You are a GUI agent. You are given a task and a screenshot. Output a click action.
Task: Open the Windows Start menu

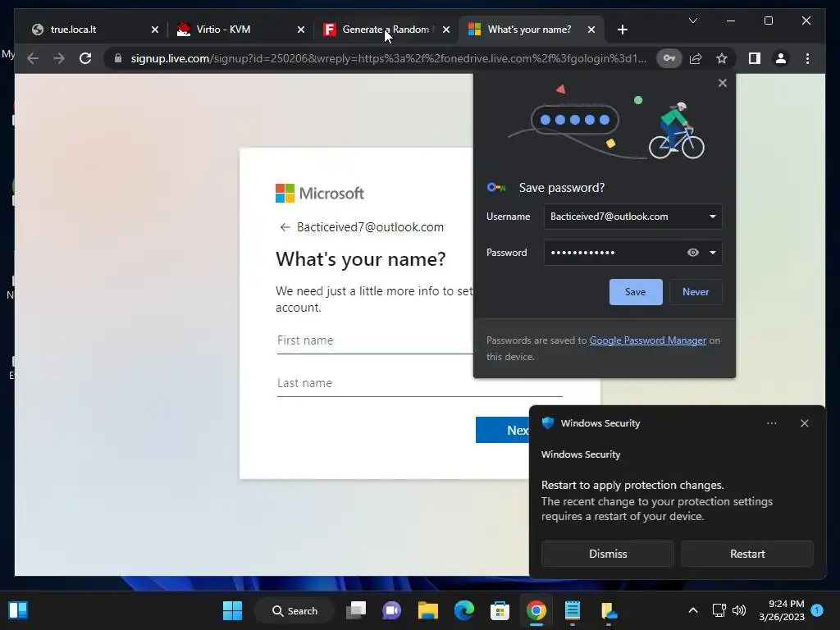click(x=232, y=610)
